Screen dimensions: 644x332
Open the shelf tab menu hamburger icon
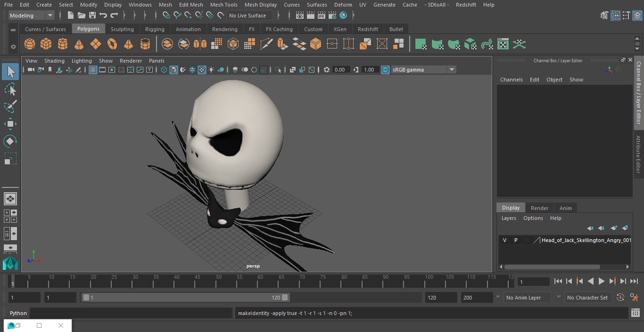tap(13, 29)
